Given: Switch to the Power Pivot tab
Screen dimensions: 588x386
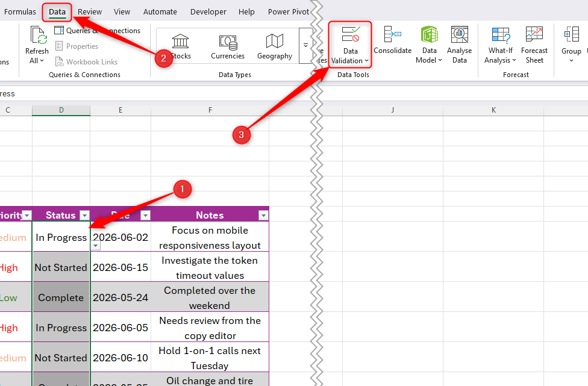Looking at the screenshot, I should point(289,11).
